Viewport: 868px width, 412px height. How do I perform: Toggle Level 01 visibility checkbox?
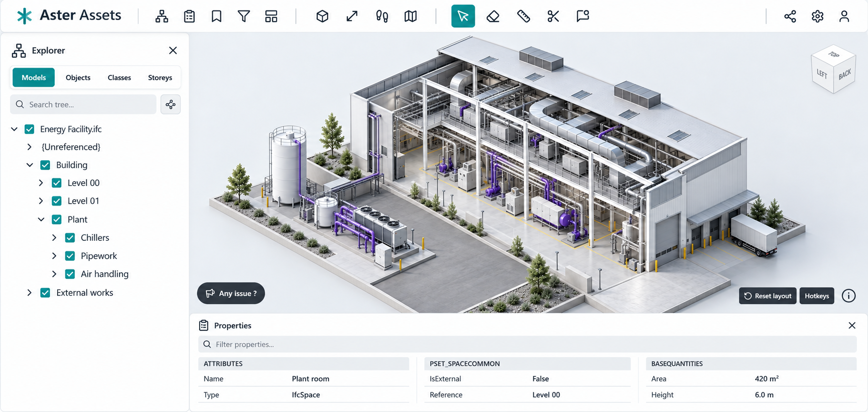click(57, 201)
